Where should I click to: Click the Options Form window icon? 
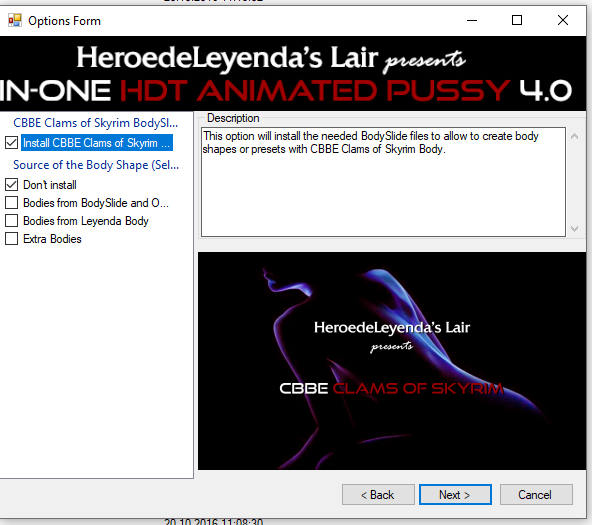point(15,20)
